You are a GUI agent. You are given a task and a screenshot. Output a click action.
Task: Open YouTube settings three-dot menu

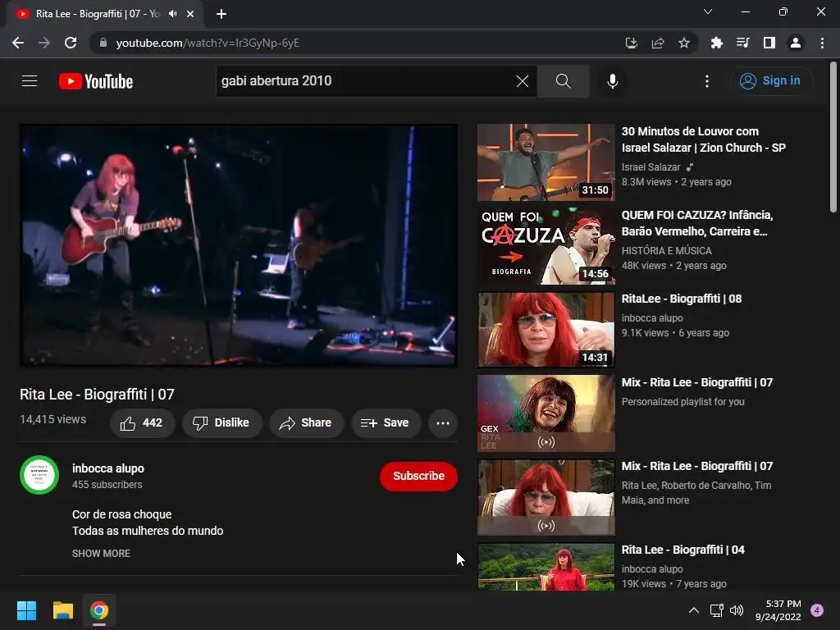tap(707, 81)
